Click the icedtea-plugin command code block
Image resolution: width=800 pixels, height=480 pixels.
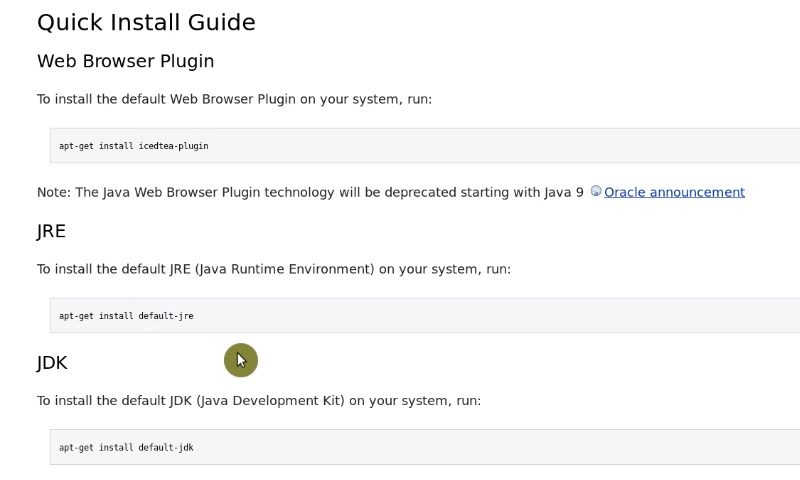[x=425, y=146]
